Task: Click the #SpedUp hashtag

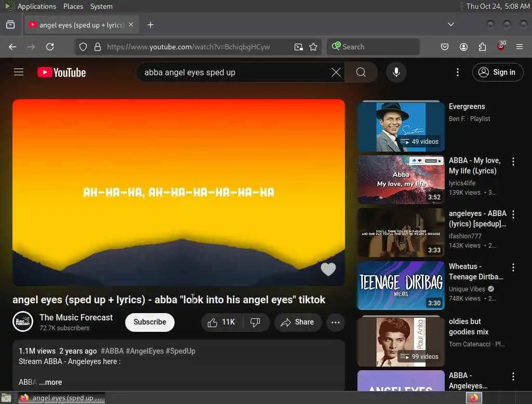Action: pyautogui.click(x=180, y=351)
